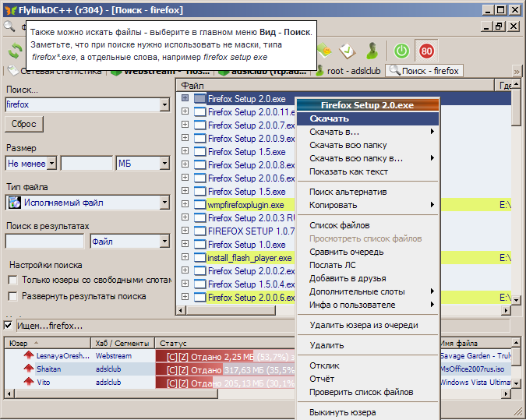
Task: Click the green hub icon on adslclub tab
Action: 223,72
